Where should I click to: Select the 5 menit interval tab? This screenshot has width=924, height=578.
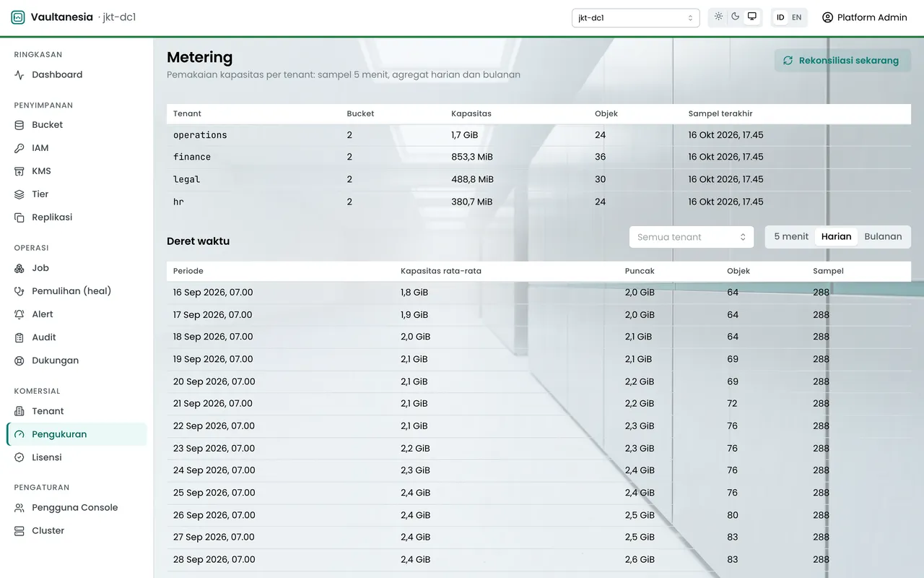pos(791,236)
